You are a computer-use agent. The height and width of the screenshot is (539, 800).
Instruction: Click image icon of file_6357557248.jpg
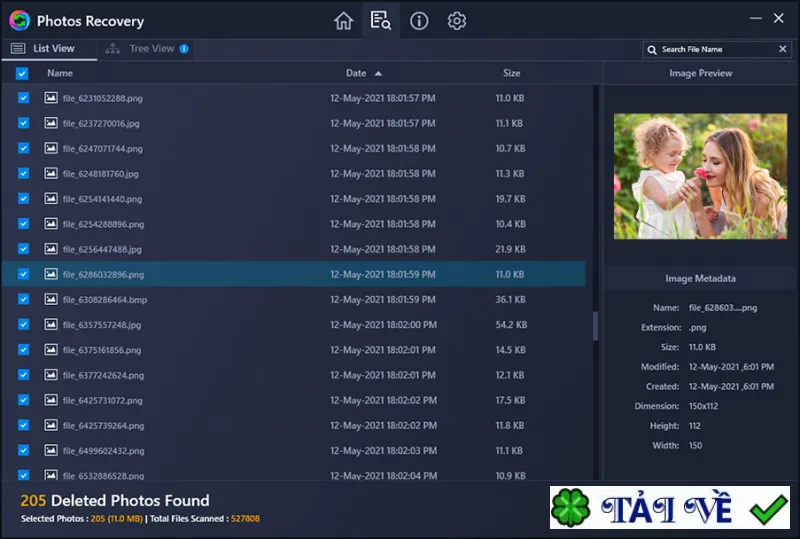pos(51,324)
